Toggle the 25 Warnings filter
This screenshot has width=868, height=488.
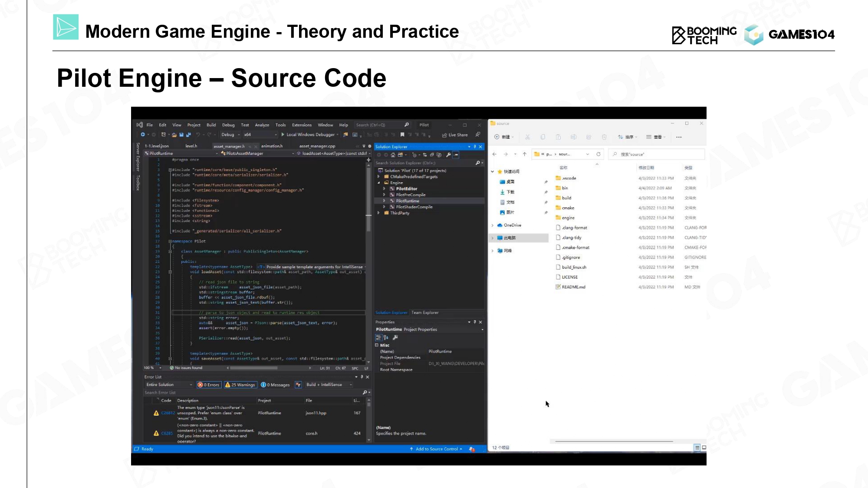tap(240, 385)
